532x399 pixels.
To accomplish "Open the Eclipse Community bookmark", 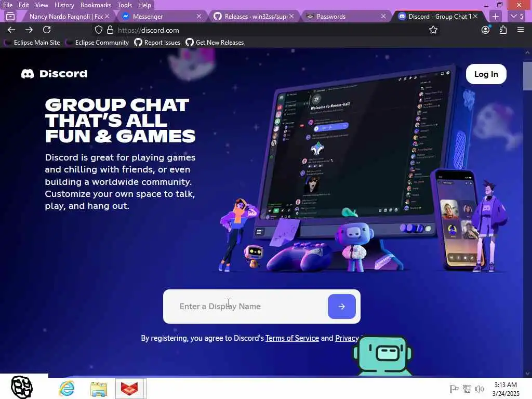I will coord(98,43).
